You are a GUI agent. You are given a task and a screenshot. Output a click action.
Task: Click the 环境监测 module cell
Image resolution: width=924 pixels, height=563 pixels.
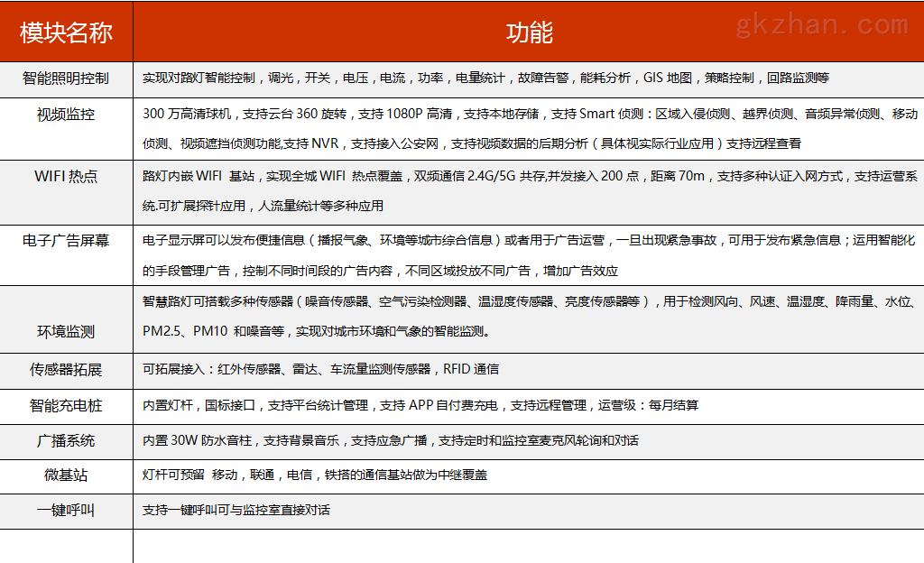pos(66,331)
